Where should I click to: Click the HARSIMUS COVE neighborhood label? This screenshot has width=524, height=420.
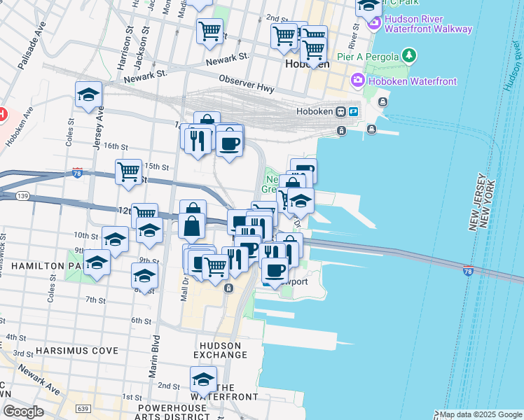(x=77, y=351)
